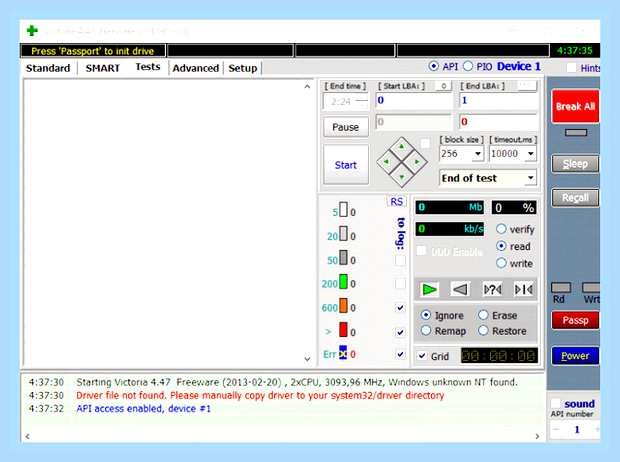Click the Recall button

pos(575,197)
